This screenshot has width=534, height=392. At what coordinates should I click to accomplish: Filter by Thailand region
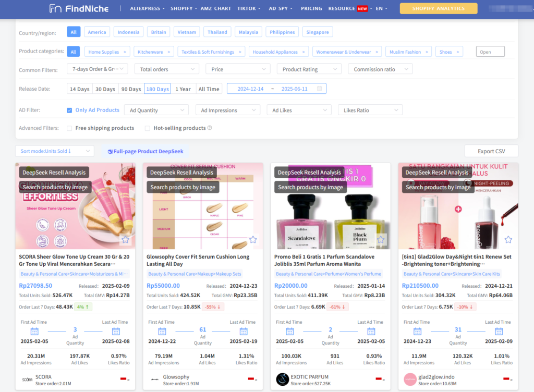[217, 32]
